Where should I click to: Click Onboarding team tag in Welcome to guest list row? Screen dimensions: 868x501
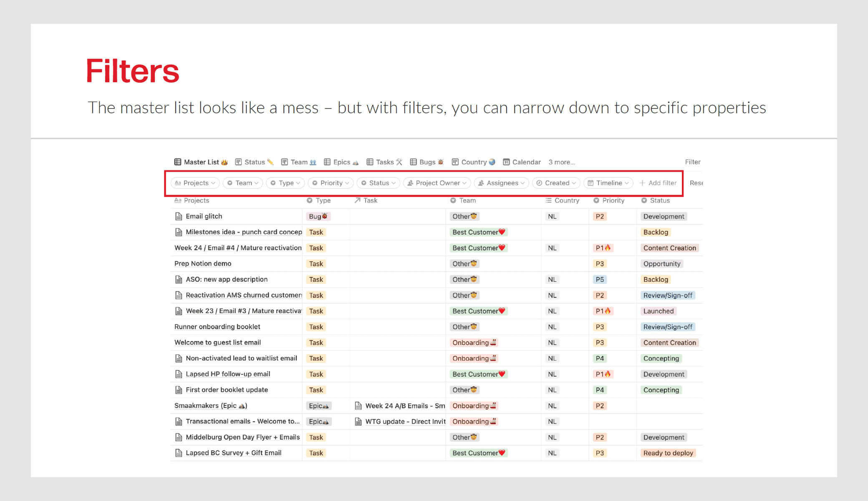tap(474, 342)
